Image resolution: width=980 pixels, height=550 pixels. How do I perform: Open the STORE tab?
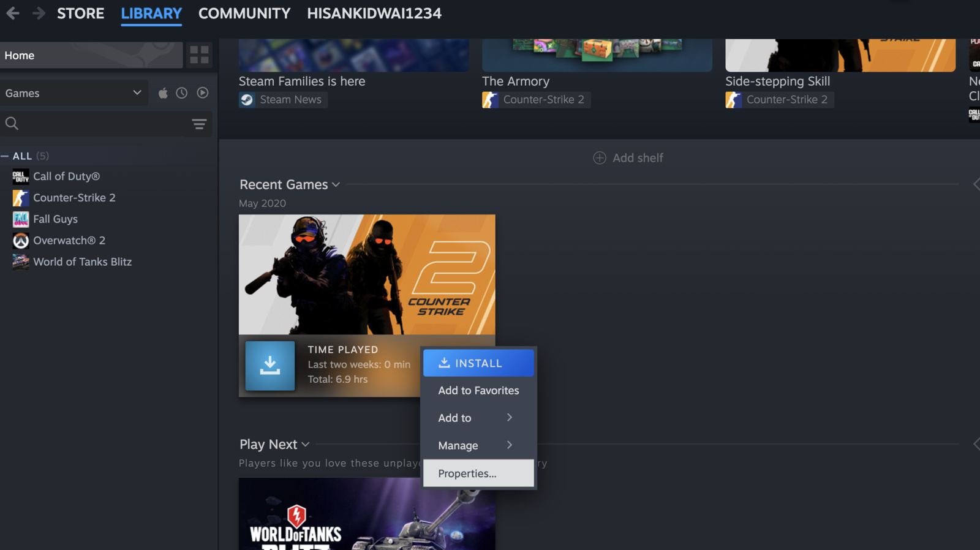point(80,13)
